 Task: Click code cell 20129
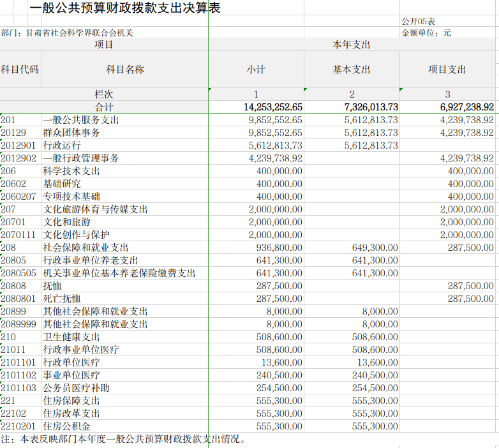coord(20,133)
